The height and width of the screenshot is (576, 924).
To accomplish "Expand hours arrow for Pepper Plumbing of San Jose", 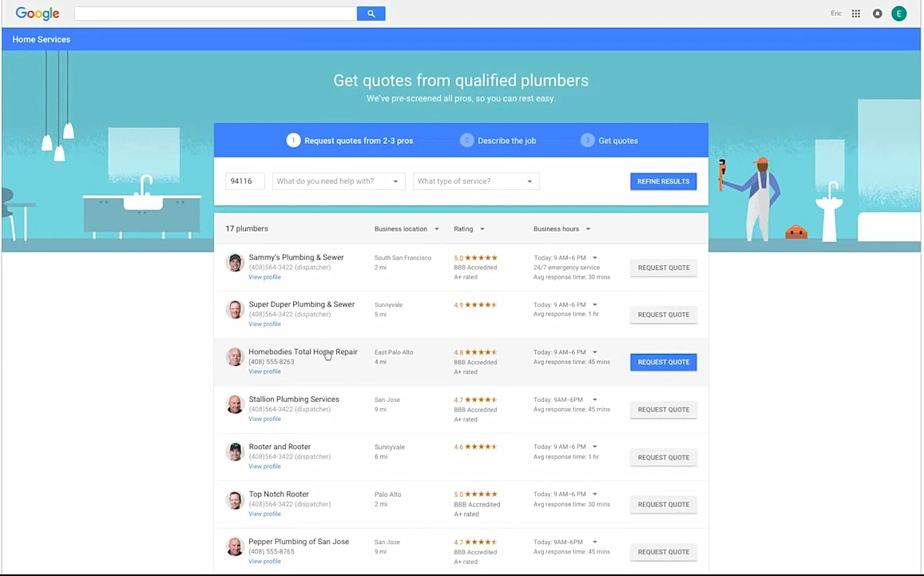I will (595, 542).
